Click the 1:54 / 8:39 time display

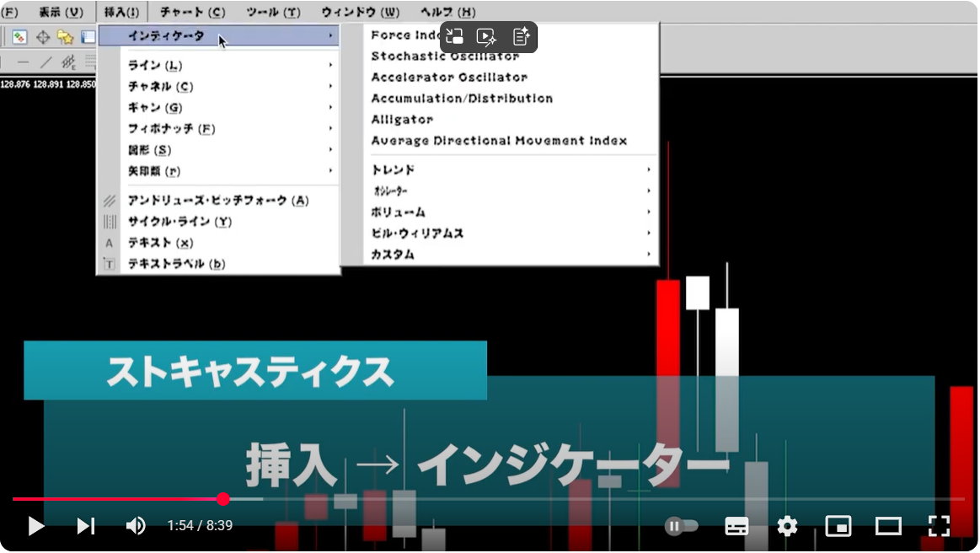[x=200, y=525]
